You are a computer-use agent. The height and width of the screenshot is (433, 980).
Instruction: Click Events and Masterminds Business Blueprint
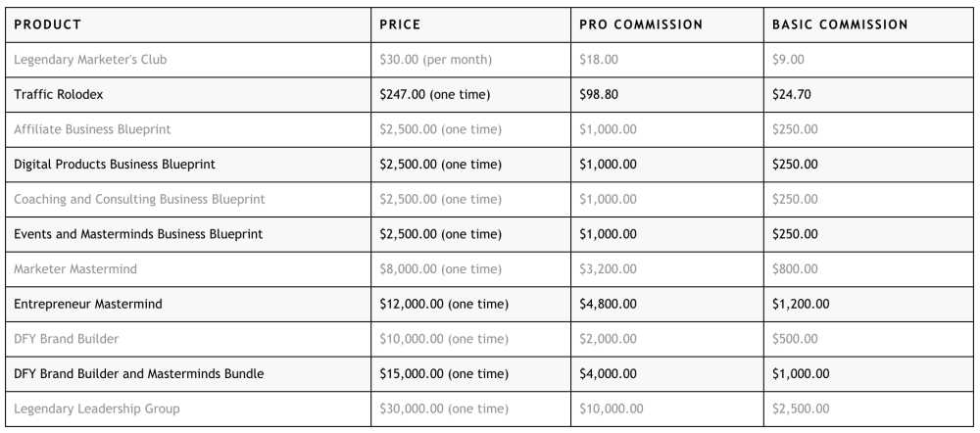pyautogui.click(x=138, y=234)
